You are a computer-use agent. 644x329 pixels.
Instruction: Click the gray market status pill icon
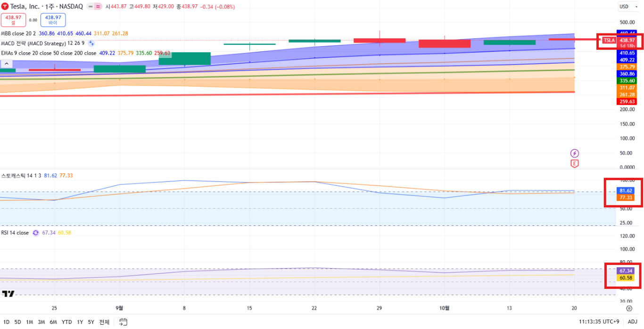pyautogui.click(x=90, y=7)
